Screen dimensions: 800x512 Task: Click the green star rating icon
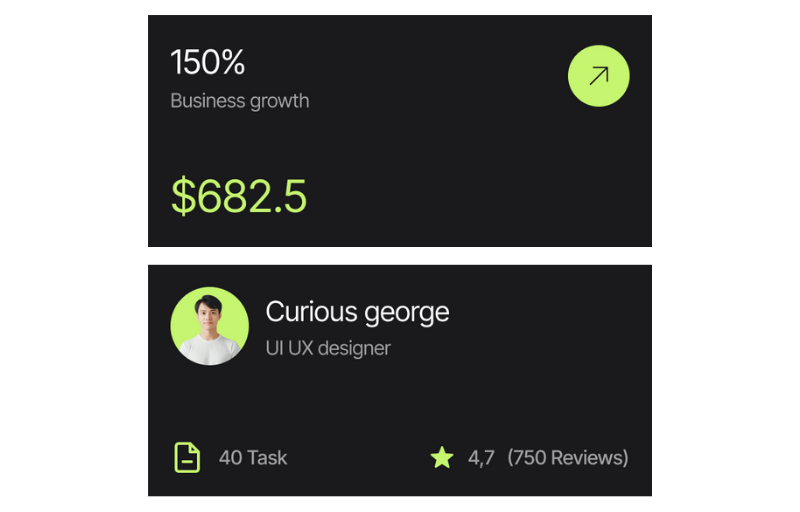click(x=442, y=458)
